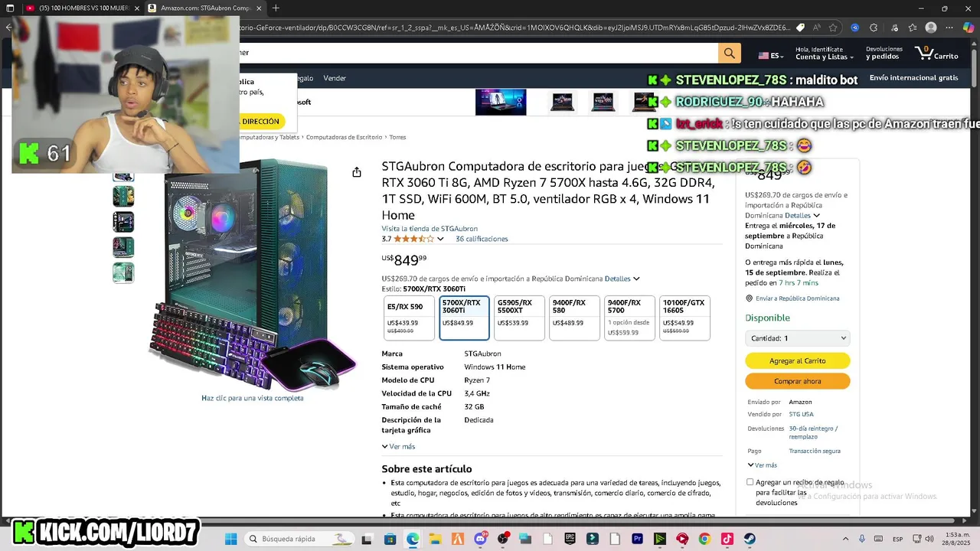Click the main product image for full view
This screenshot has height=551, width=980.
(253, 275)
